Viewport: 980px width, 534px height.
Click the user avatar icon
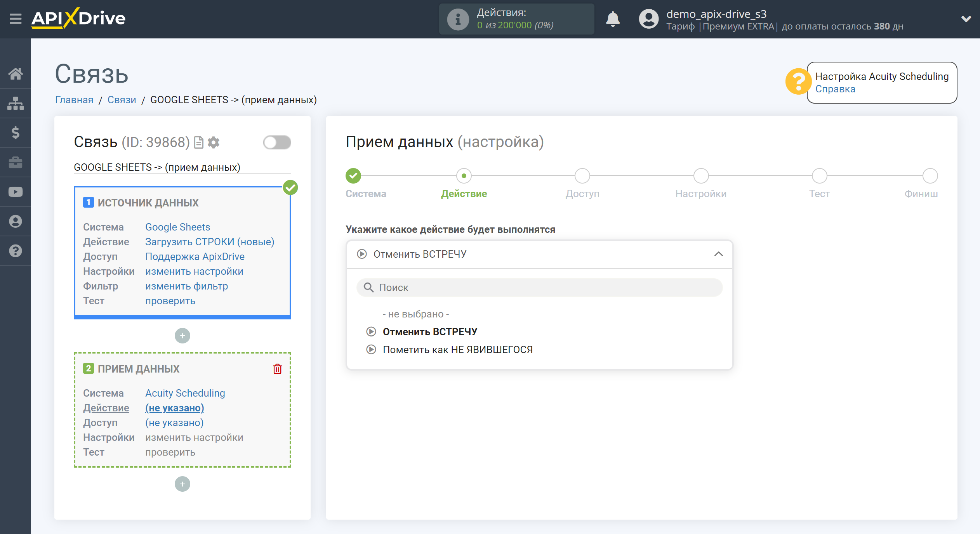point(649,19)
